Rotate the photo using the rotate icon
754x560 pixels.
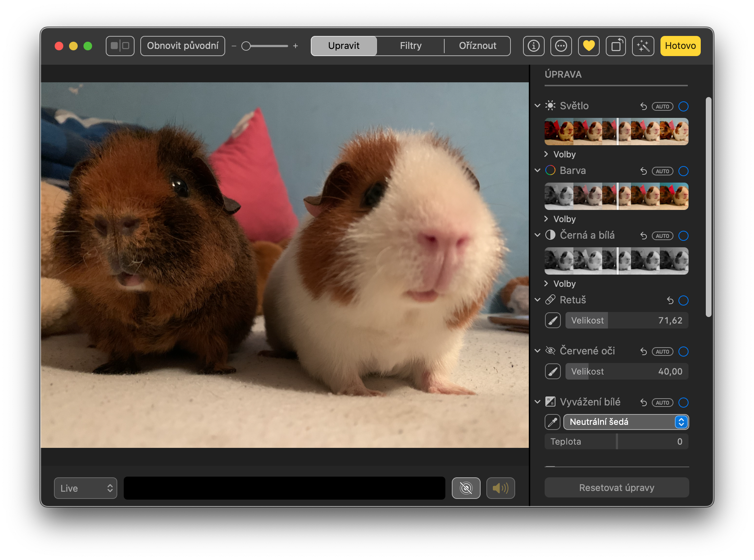click(616, 46)
